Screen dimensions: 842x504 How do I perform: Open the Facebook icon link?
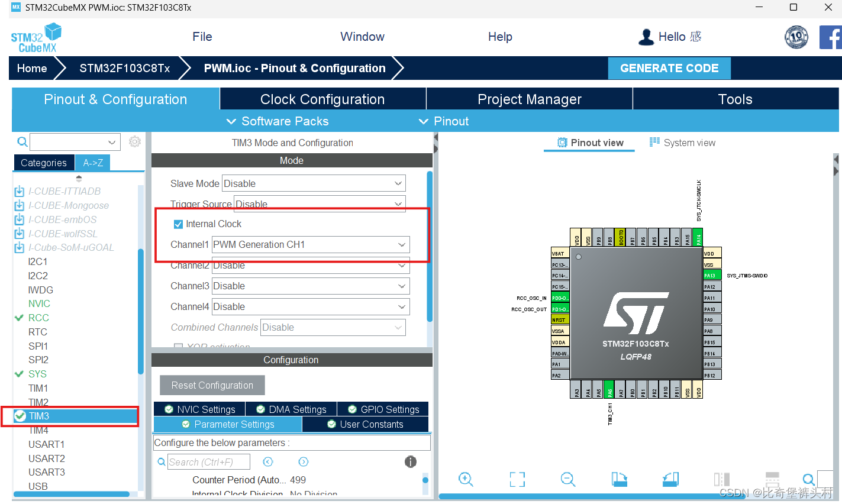(x=830, y=37)
